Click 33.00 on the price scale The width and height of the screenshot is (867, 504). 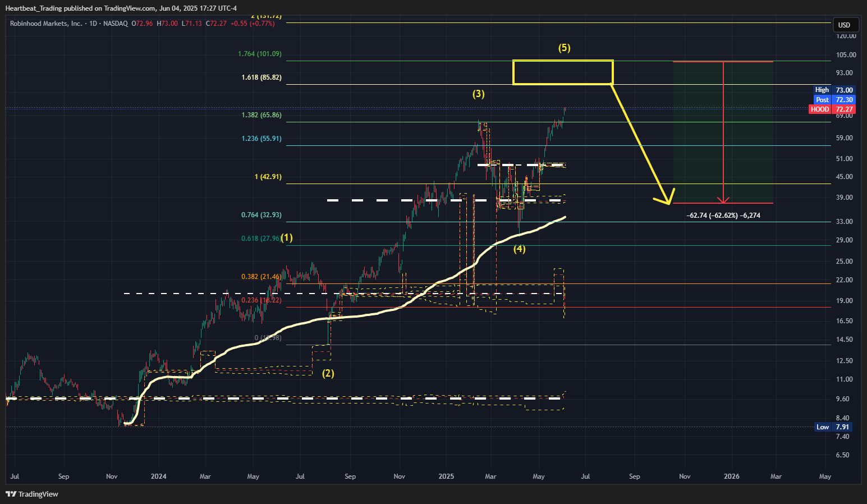coord(845,222)
